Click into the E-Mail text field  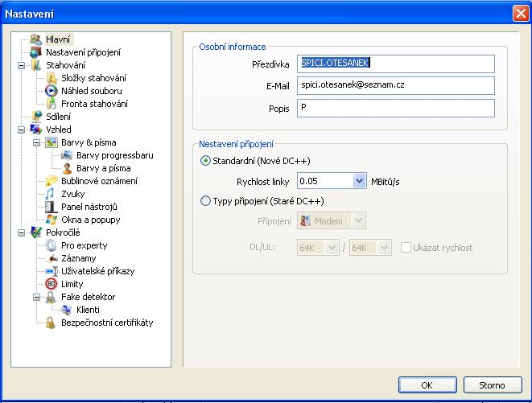[394, 84]
